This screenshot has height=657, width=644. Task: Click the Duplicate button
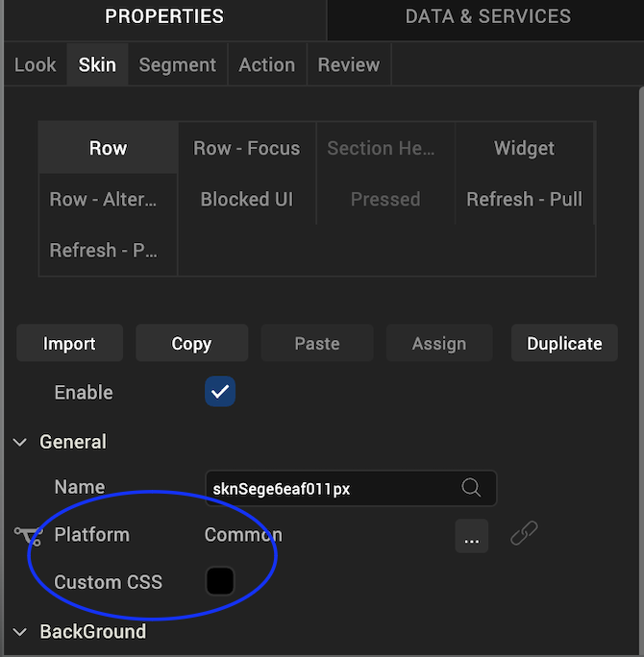tap(564, 343)
